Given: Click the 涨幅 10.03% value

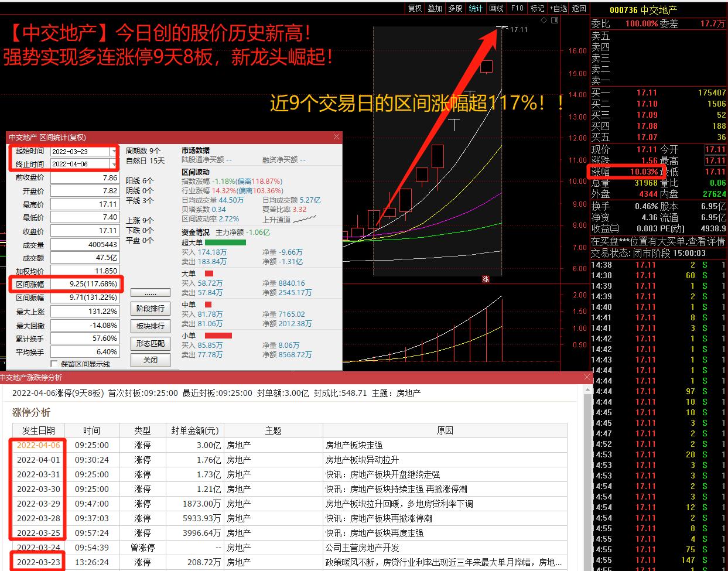Looking at the screenshot, I should click(644, 172).
